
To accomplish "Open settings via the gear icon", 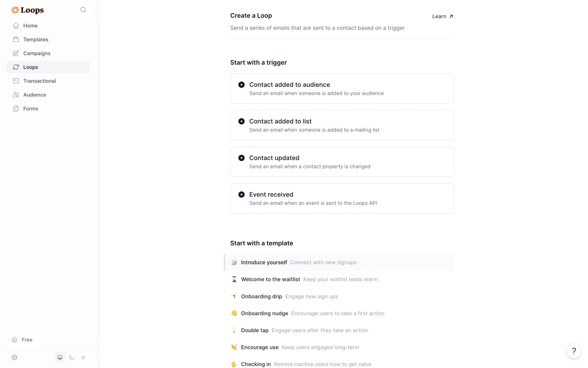I will 14,358.
